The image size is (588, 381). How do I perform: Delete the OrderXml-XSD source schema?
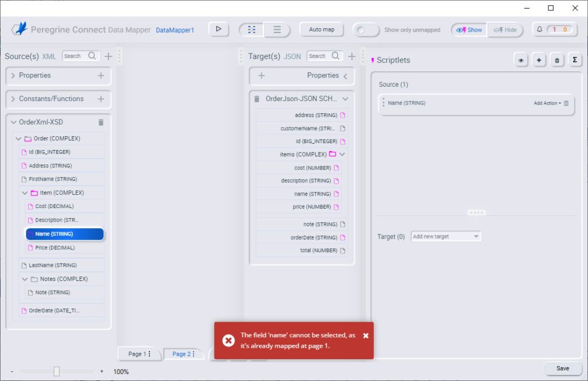(101, 122)
